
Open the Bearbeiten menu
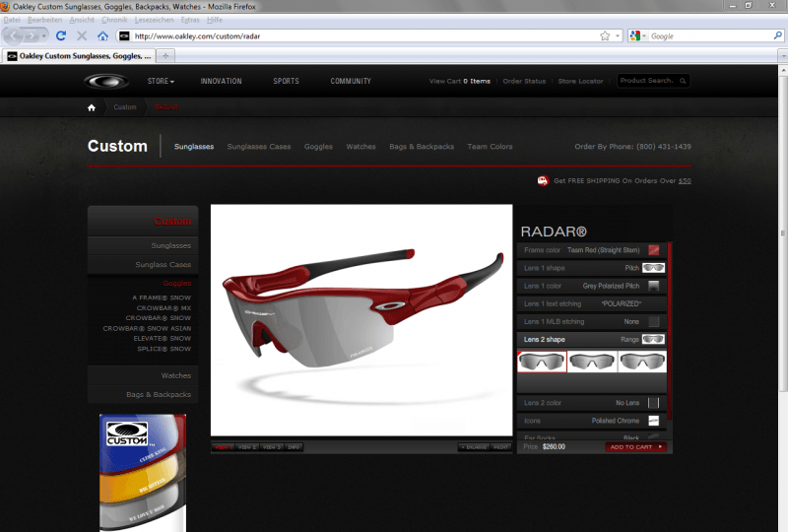pos(44,20)
